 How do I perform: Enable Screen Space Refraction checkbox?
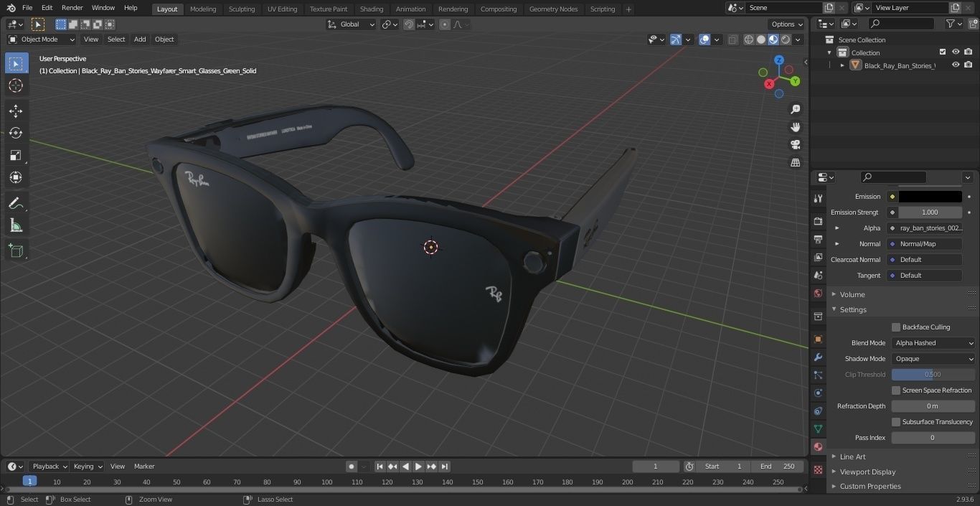click(896, 390)
